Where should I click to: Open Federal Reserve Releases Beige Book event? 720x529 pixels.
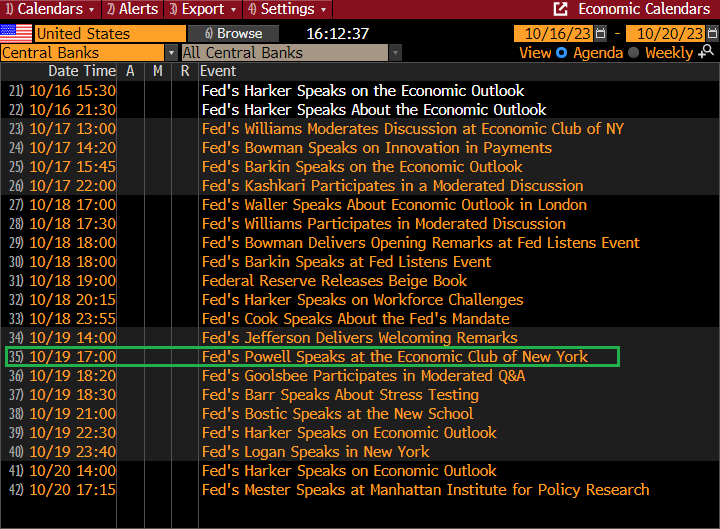[334, 281]
